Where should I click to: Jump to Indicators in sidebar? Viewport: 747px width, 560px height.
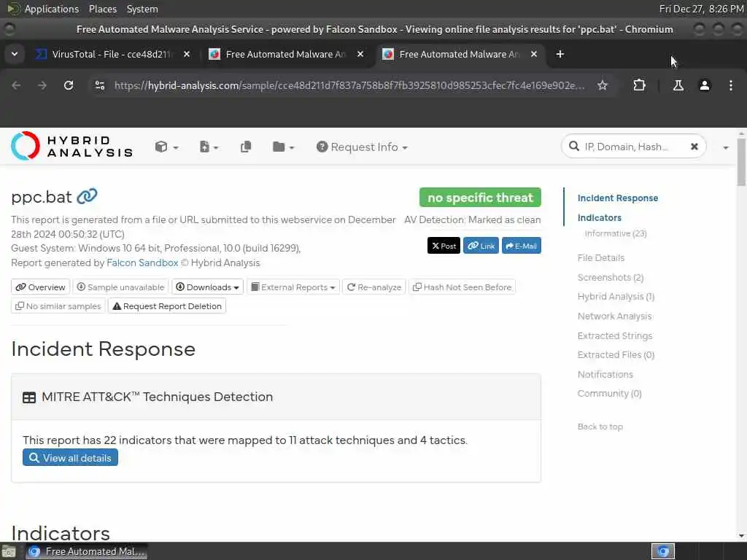pos(600,217)
